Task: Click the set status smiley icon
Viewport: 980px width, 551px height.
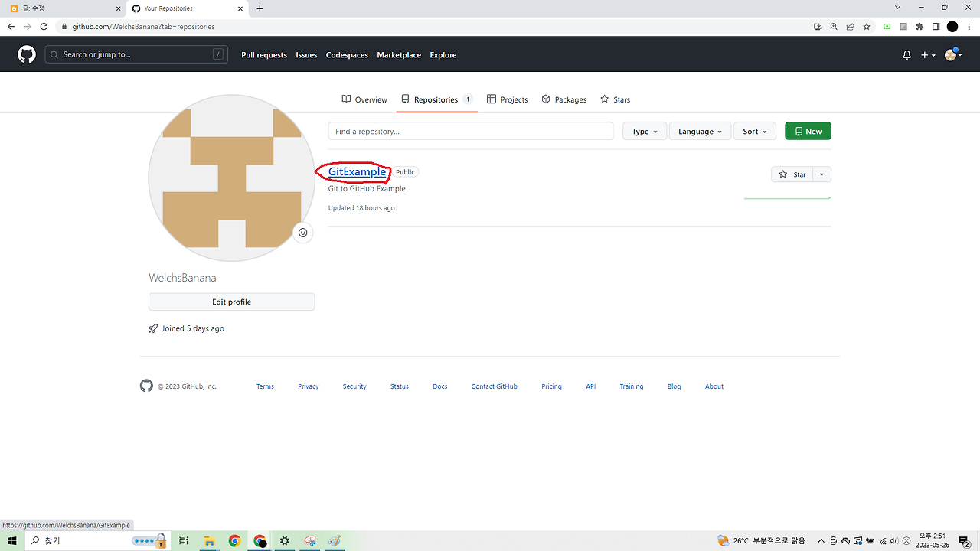Action: click(303, 233)
